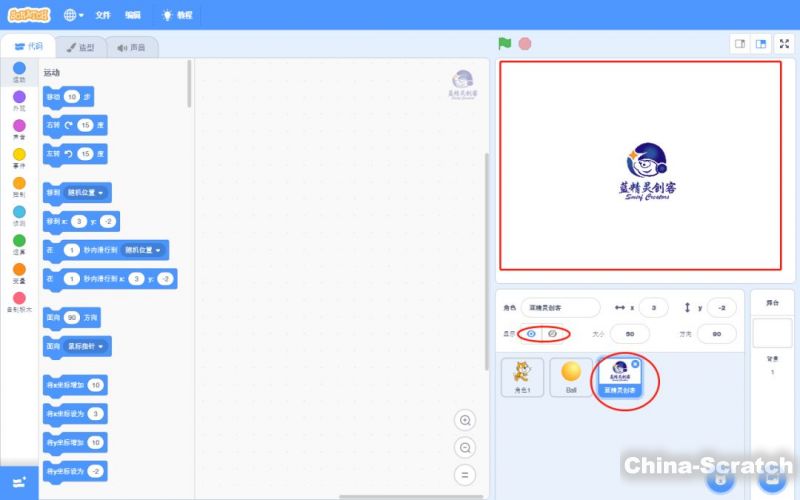Zoom in on the code workspace
Screen dimensions: 800x500
(x=464, y=420)
